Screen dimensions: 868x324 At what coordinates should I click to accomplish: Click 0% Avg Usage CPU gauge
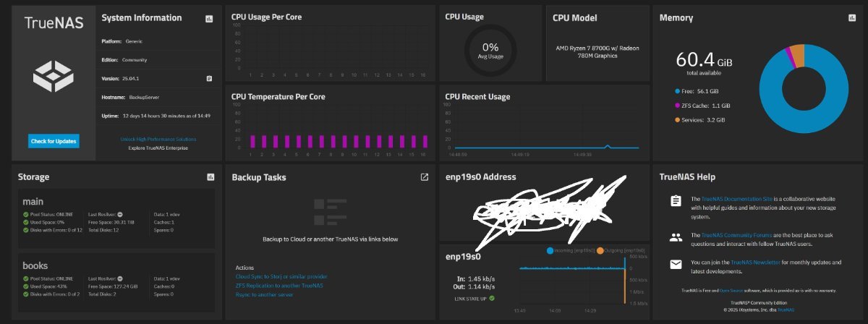(491, 50)
